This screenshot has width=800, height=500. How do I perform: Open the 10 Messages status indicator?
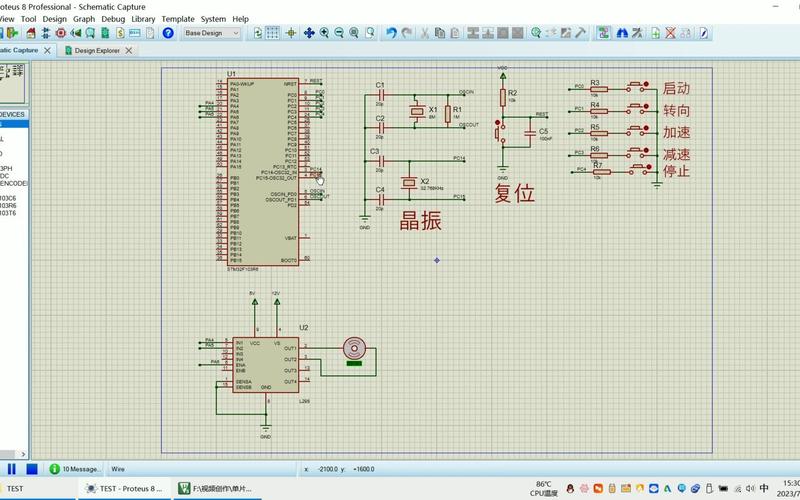[x=76, y=468]
